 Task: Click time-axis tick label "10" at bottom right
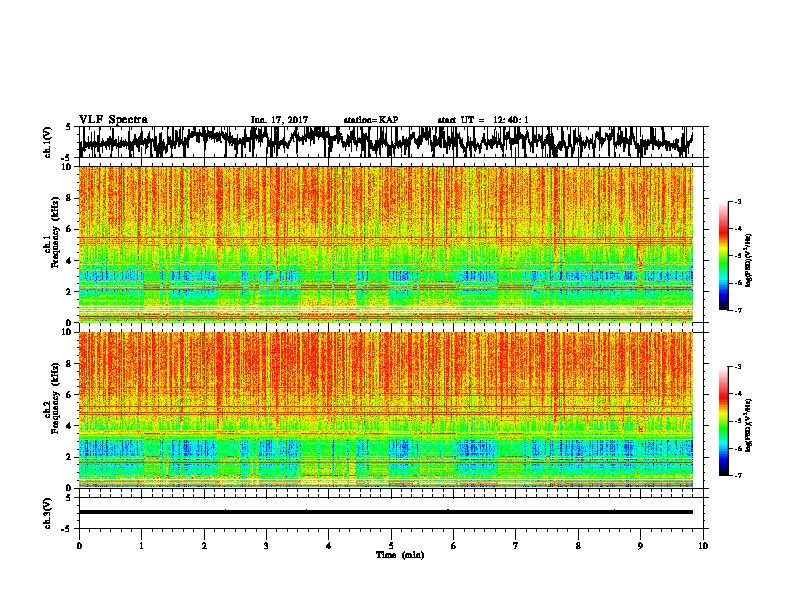click(703, 545)
